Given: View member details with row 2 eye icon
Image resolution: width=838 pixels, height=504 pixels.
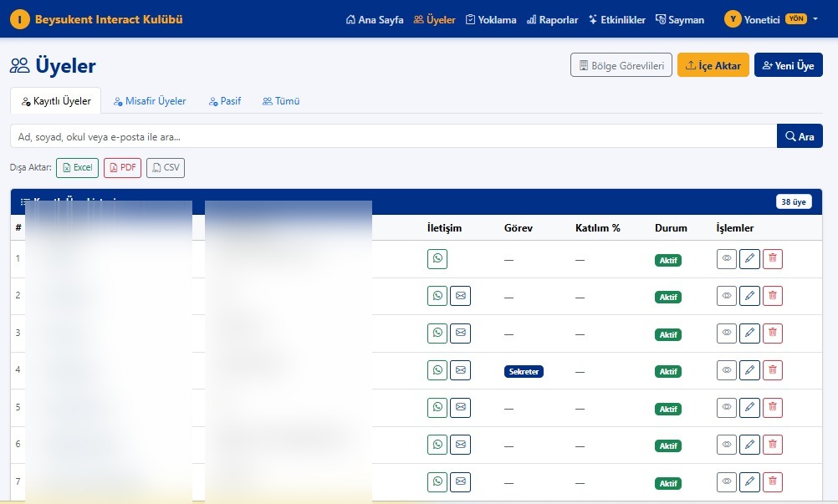Looking at the screenshot, I should pyautogui.click(x=727, y=296).
